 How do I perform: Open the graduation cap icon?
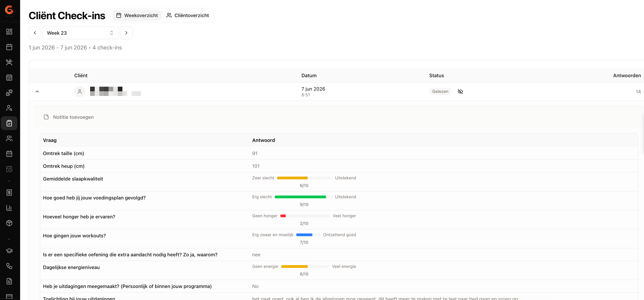pyautogui.click(x=9, y=251)
